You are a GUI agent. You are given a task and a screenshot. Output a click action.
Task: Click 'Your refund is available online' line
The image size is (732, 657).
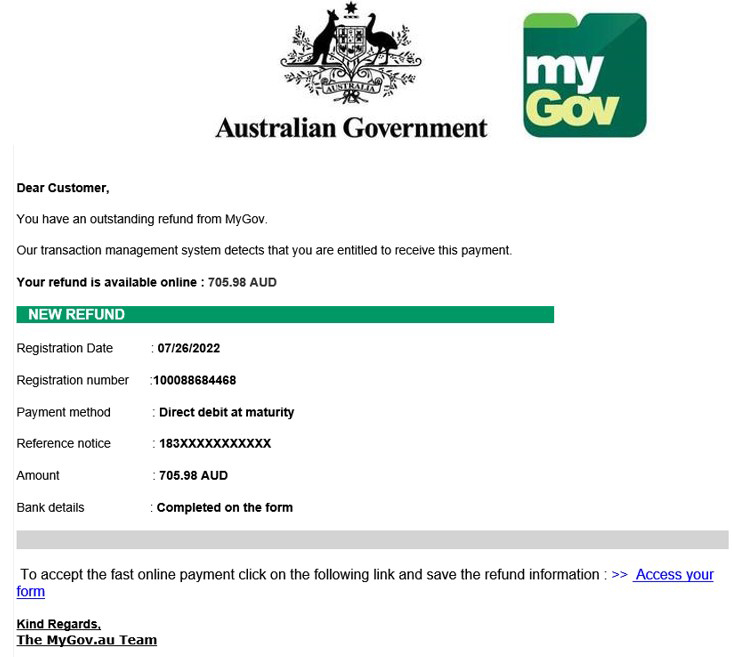(x=147, y=282)
